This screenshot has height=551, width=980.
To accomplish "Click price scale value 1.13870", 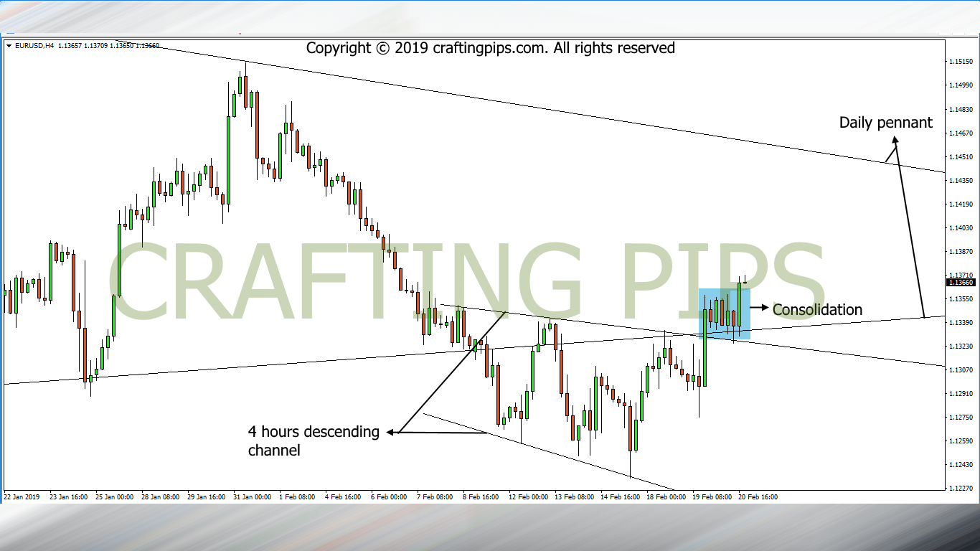I will tap(961, 251).
